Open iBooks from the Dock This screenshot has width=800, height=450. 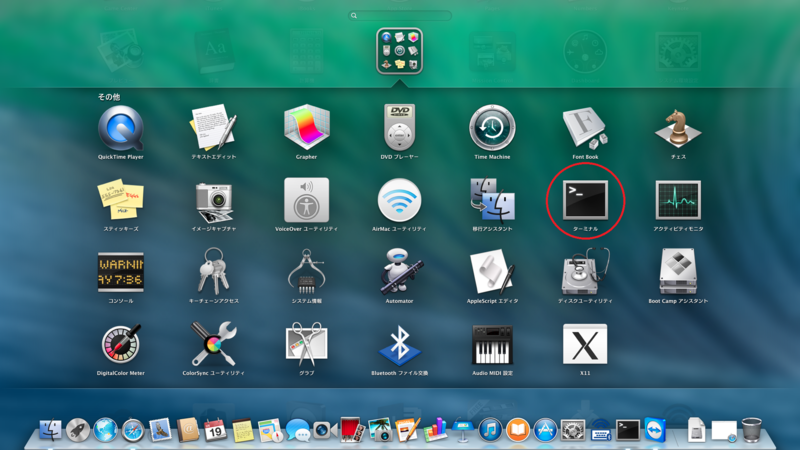[518, 430]
